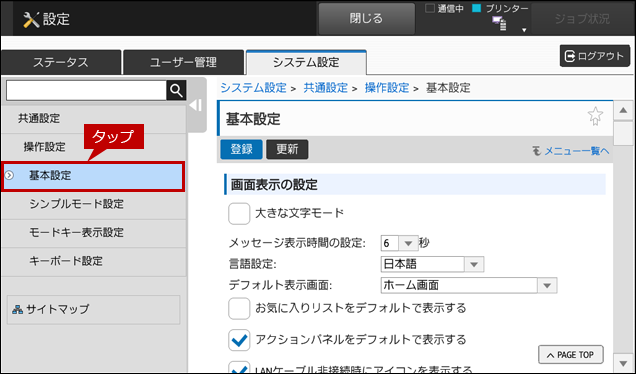The image size is (636, 374).
Task: Focus the settings search input field
Action: pyautogui.click(x=86, y=90)
